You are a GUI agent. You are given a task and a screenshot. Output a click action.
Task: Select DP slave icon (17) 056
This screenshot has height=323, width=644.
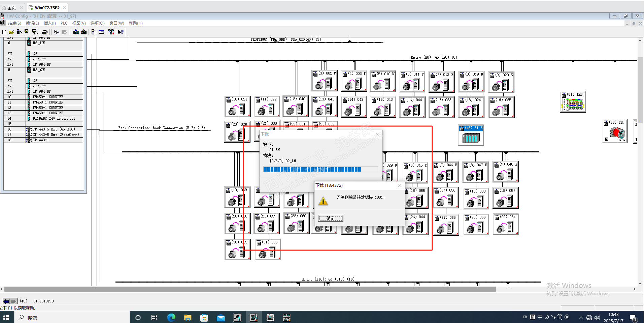445,198
